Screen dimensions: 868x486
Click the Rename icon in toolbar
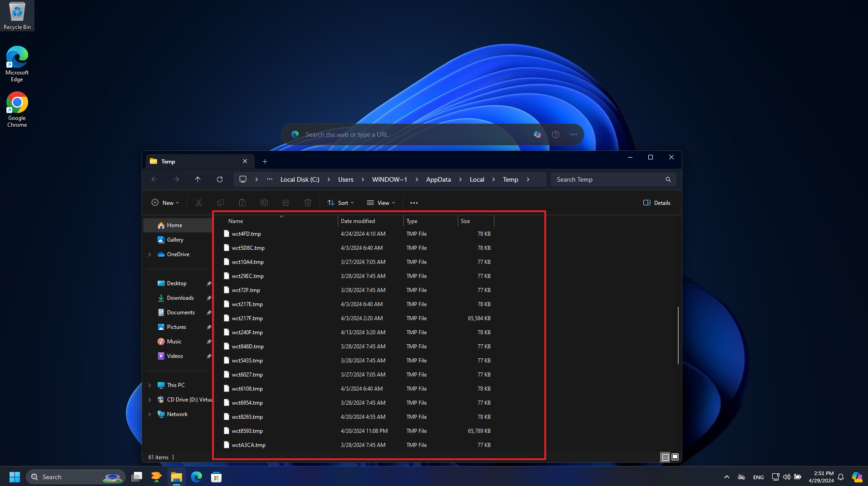[x=264, y=203]
